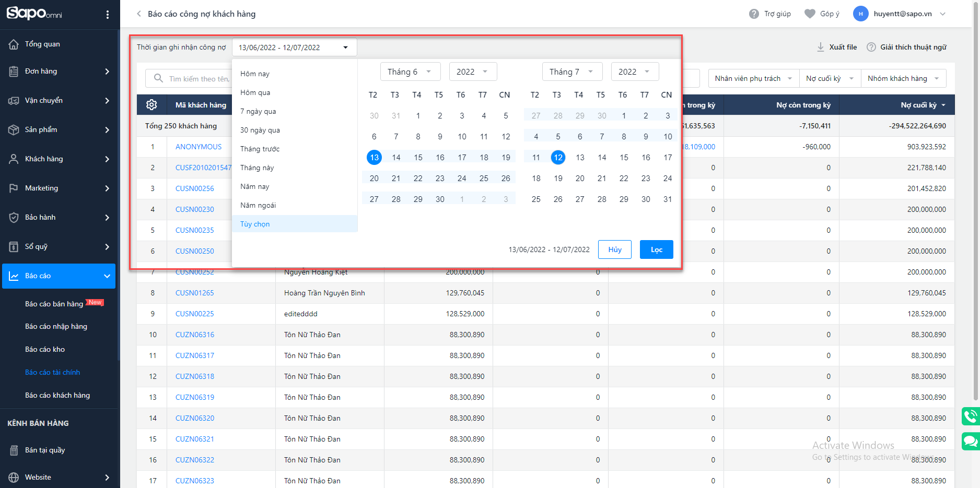
Task: Click the Bảo hành shield icon
Action: click(14, 218)
